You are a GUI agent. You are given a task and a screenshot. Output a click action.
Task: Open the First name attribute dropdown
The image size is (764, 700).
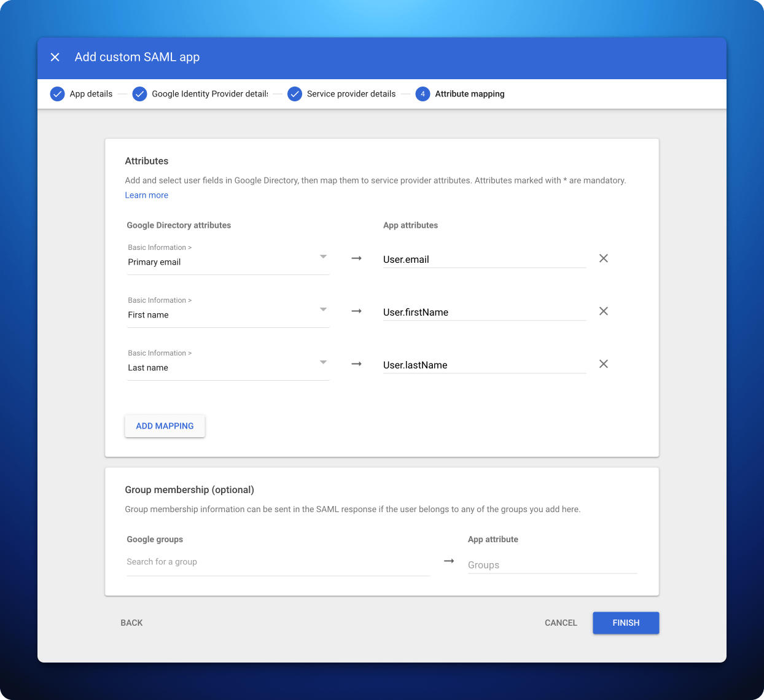(x=323, y=310)
